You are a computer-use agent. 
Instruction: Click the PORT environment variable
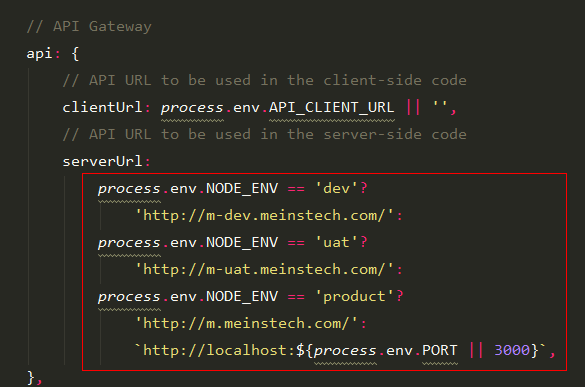click(439, 350)
